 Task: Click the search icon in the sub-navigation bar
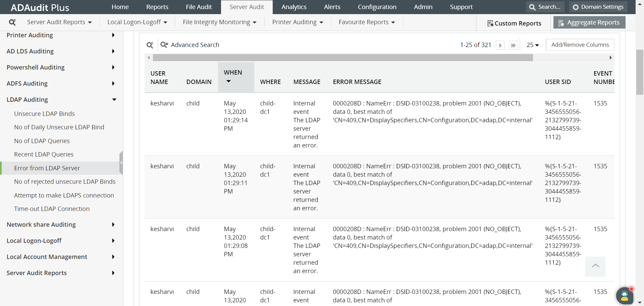pos(12,22)
